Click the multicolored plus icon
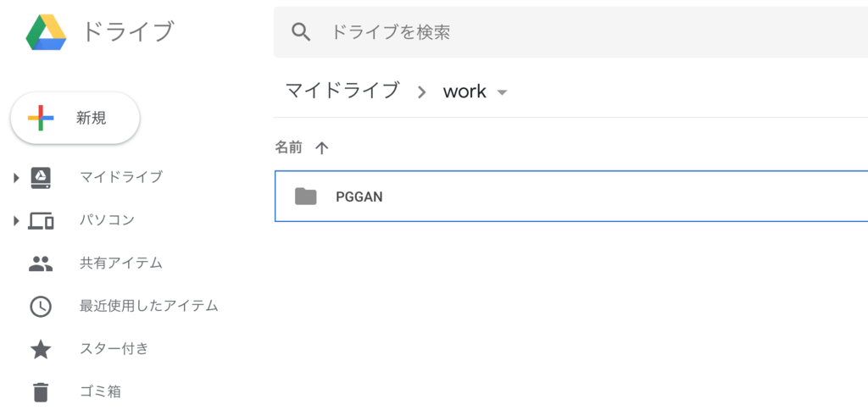The width and height of the screenshot is (868, 416). pos(41,119)
